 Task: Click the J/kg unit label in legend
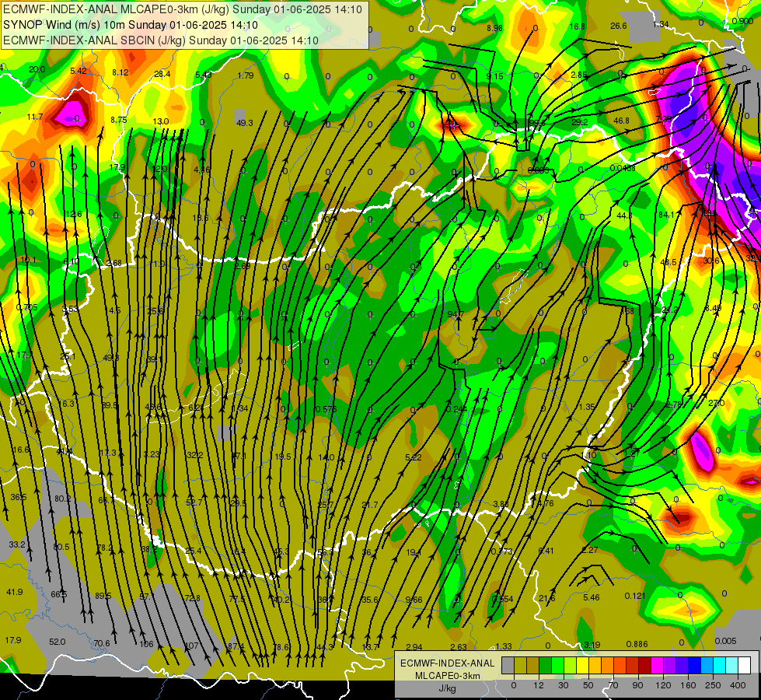tap(448, 688)
